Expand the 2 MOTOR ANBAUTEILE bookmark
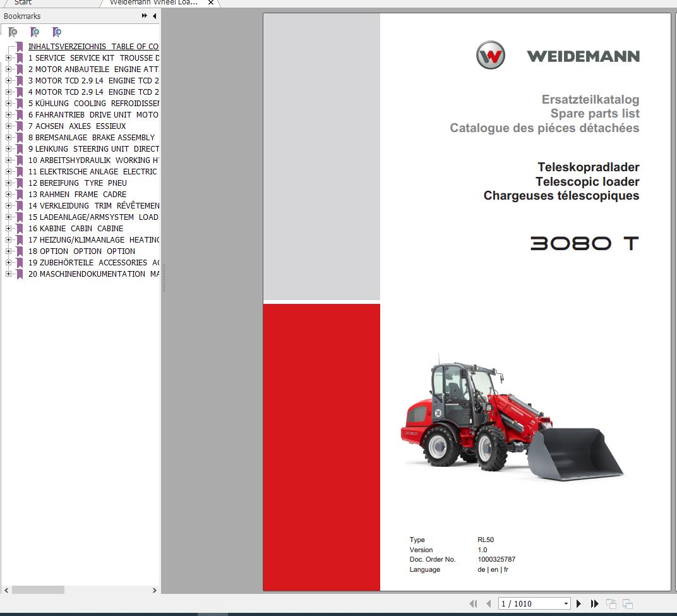This screenshot has width=677, height=616. (8, 69)
